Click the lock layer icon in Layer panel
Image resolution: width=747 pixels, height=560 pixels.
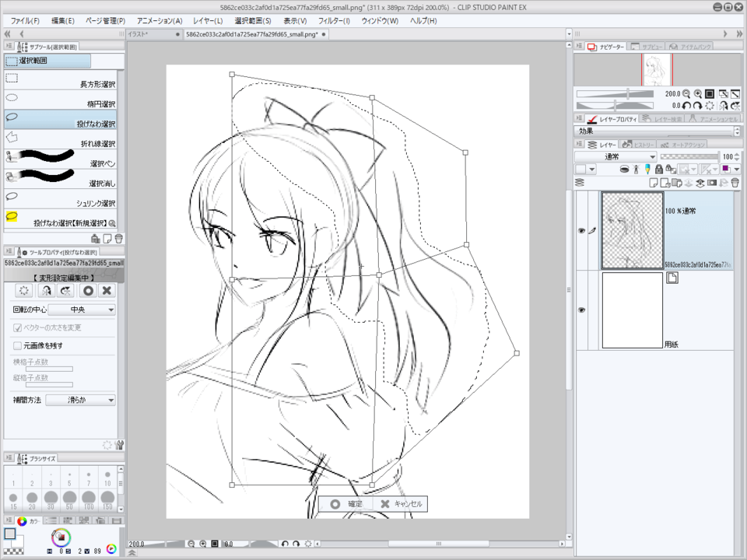(x=659, y=169)
